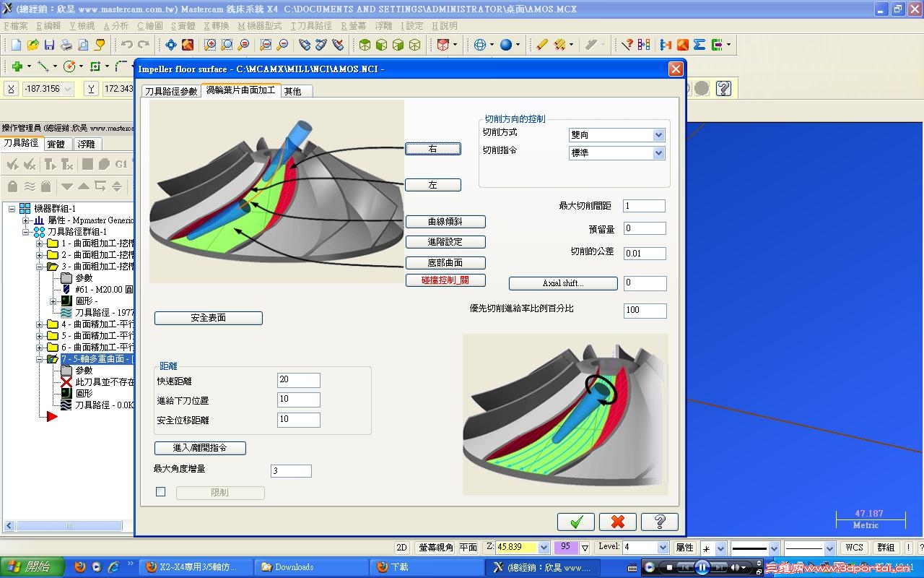Viewport: 924px width, 578px height.
Task: Click the green isometric view cube icon
Action: (x=365, y=45)
